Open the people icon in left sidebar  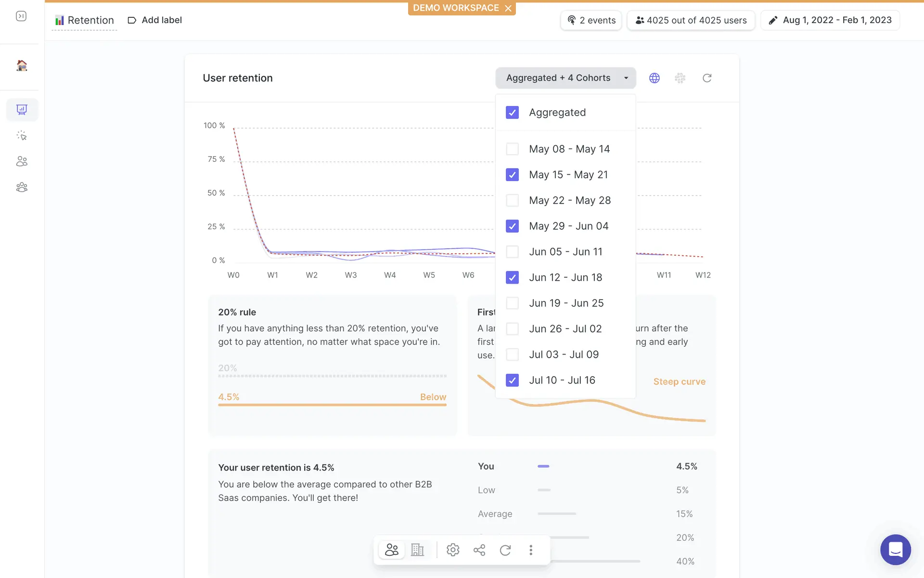point(22,161)
